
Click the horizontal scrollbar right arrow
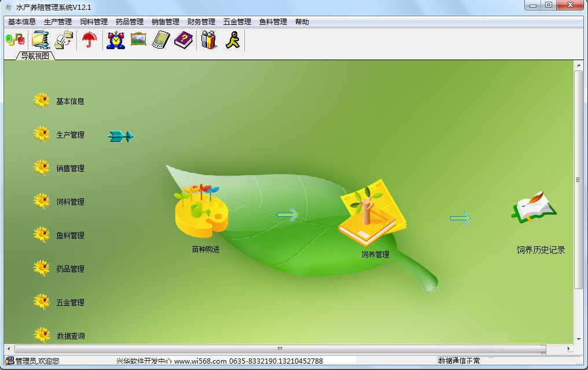click(569, 348)
